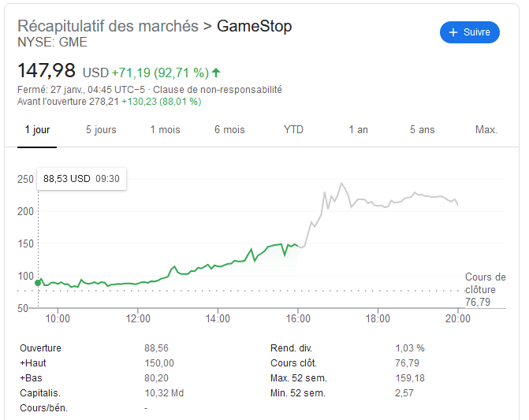Click the GameStop title heading

[254, 26]
